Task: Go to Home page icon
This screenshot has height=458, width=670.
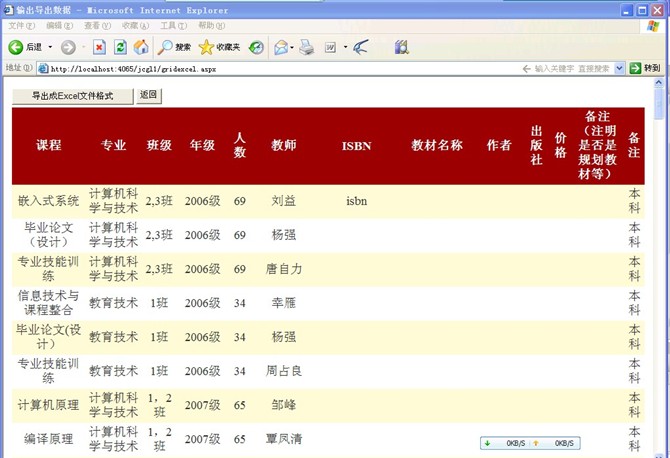Action: pos(141,47)
